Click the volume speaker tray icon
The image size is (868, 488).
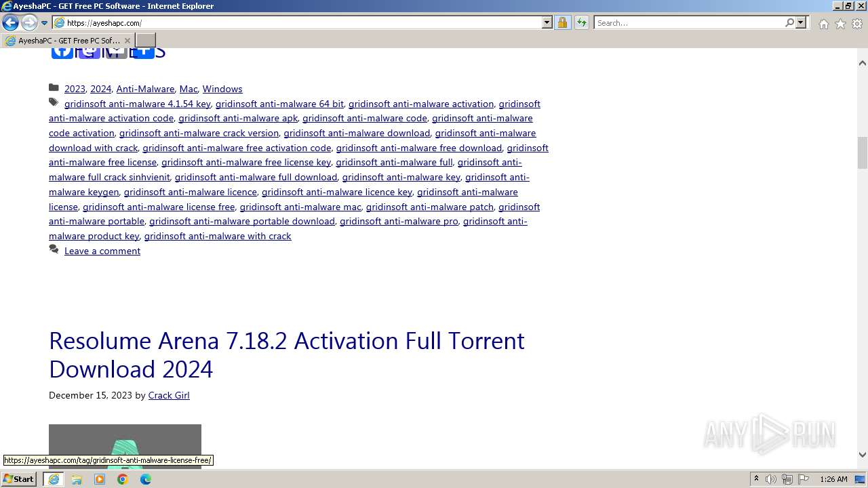tap(771, 479)
